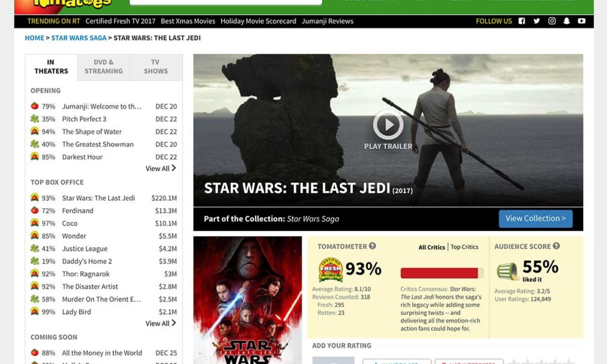Click the 55% audience score
Viewport: 607px width, 364px height.
540,266
